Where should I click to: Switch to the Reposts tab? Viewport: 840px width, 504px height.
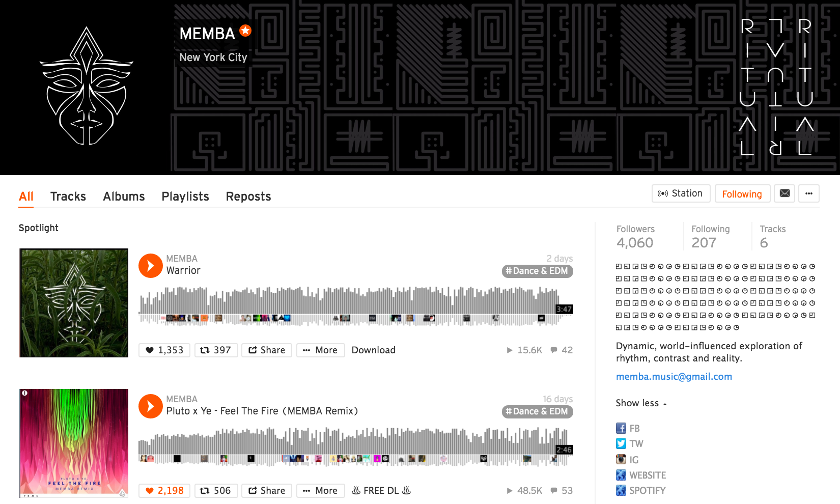[x=248, y=197]
